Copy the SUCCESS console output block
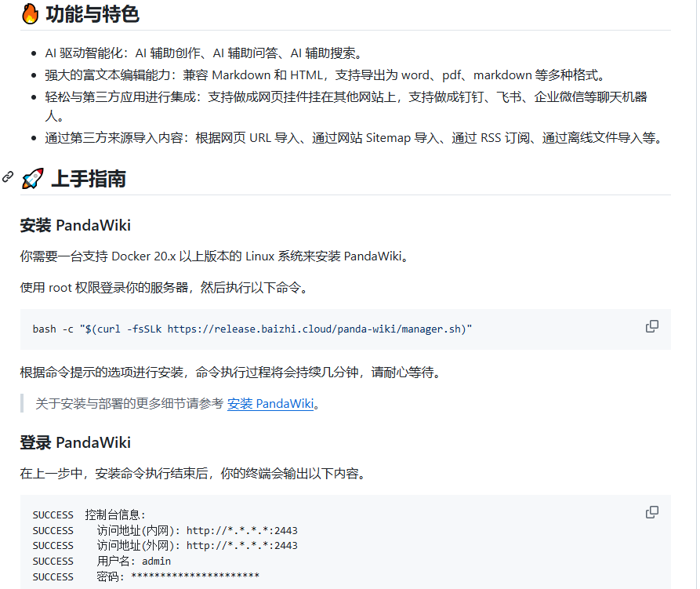The height and width of the screenshot is (589, 700). 651,512
